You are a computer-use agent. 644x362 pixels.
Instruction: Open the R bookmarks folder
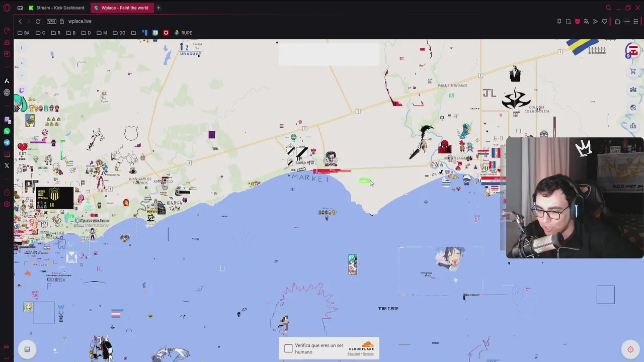[x=56, y=33]
